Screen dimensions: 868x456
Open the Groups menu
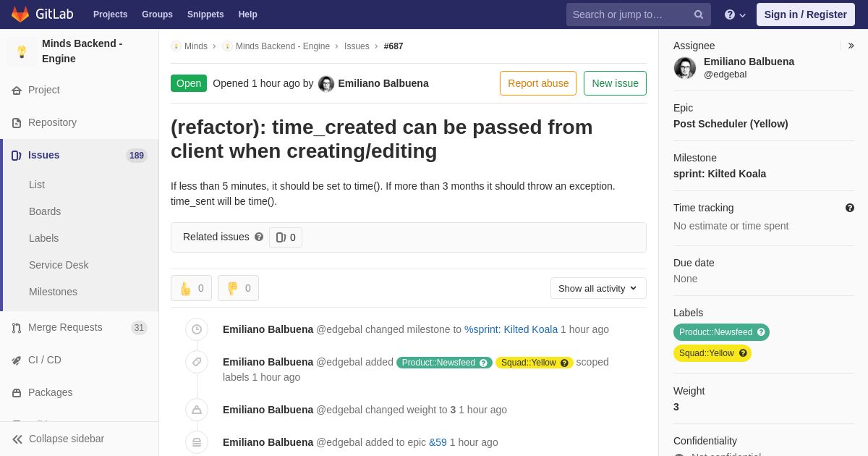[x=157, y=14]
